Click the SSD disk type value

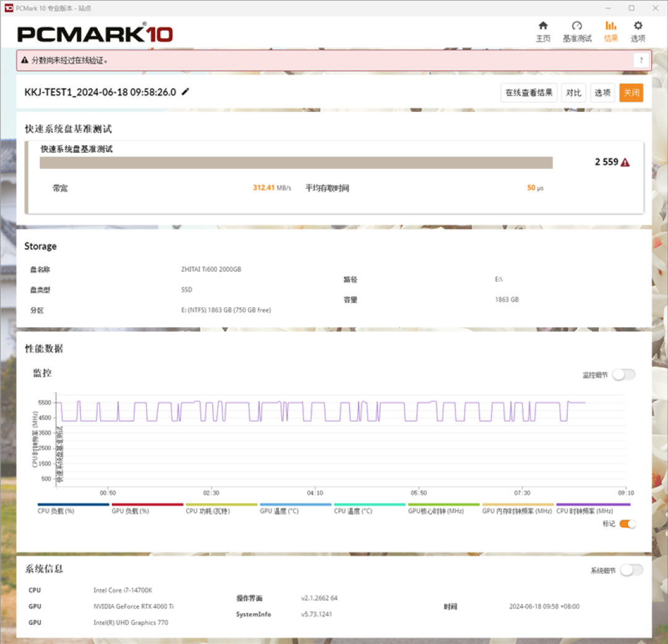(187, 290)
